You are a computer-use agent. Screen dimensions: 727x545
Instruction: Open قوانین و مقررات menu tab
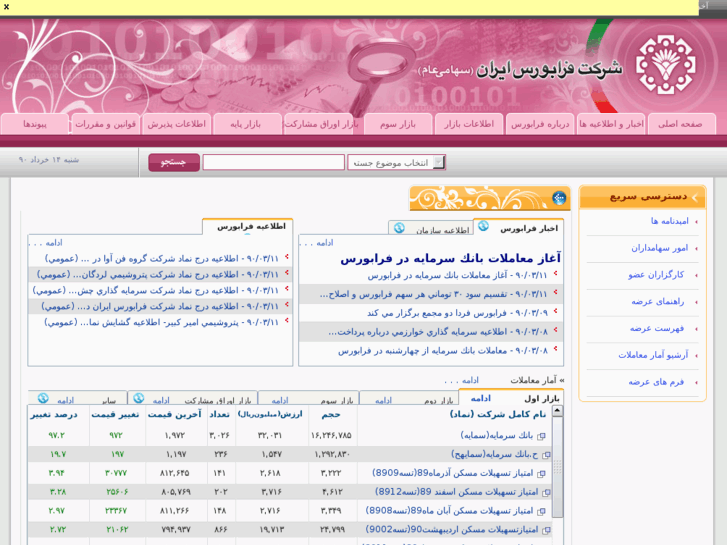pyautogui.click(x=106, y=124)
